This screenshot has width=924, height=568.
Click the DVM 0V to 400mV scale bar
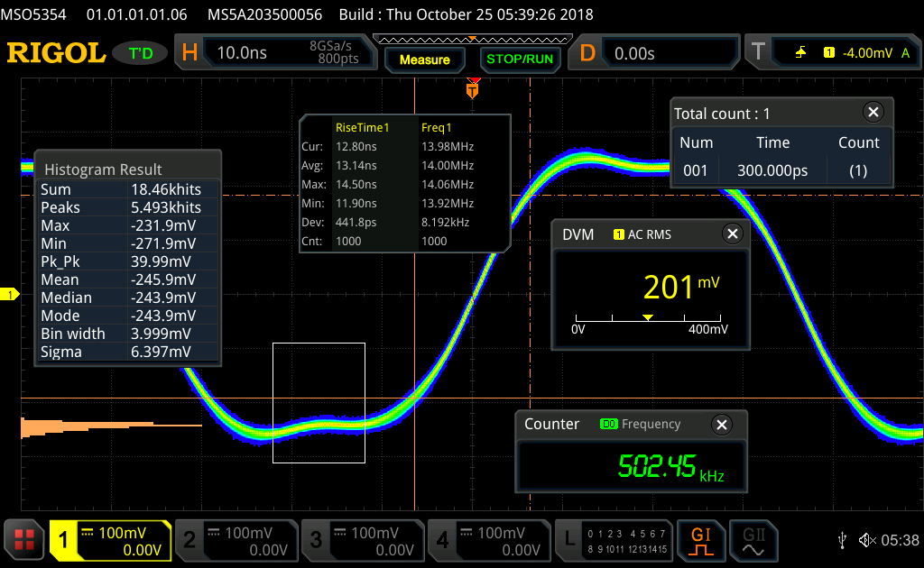pyautogui.click(x=648, y=320)
